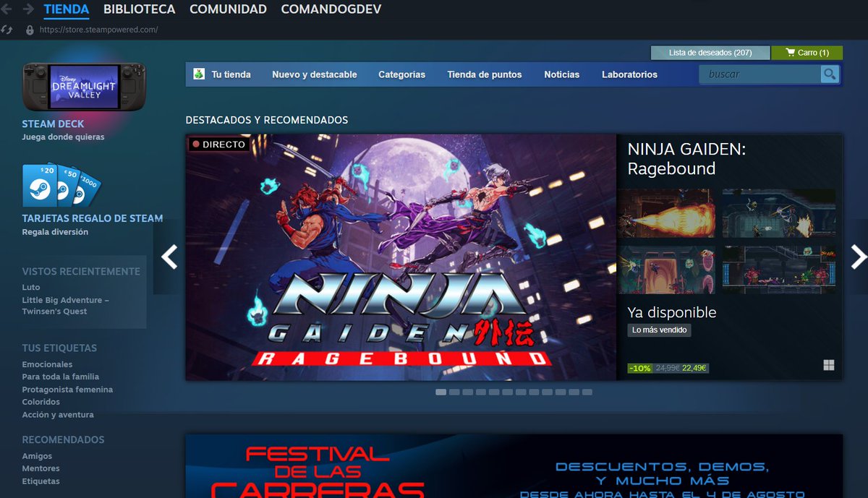Screen dimensions: 868x498
Task: Select the second carousel page dot
Action: click(454, 392)
